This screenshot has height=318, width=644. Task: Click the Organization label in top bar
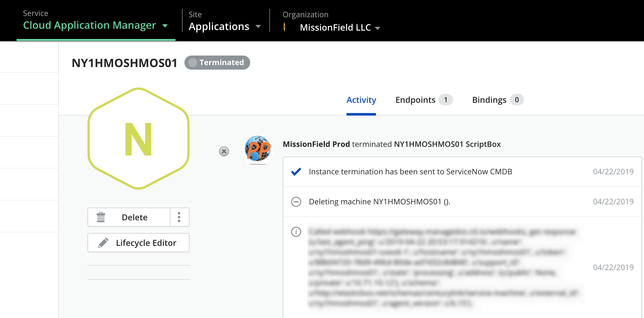click(x=305, y=15)
